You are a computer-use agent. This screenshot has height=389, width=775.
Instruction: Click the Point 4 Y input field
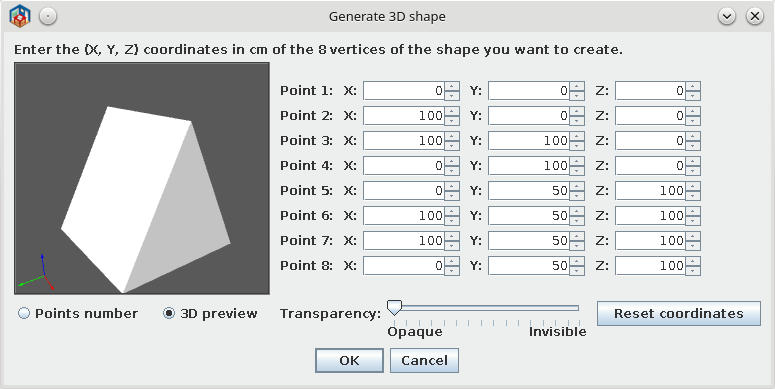pyautogui.click(x=529, y=166)
